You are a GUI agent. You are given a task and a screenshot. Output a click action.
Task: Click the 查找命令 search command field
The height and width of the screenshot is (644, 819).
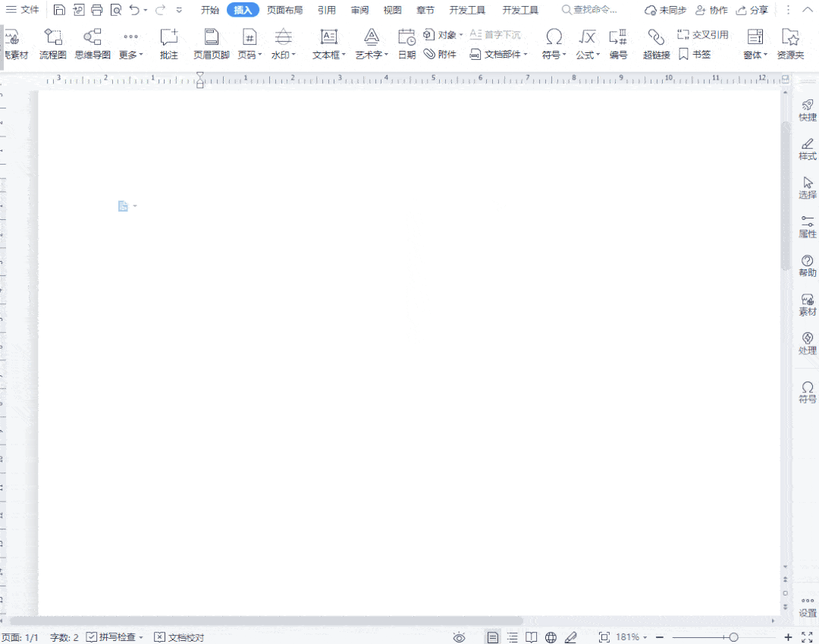click(595, 10)
